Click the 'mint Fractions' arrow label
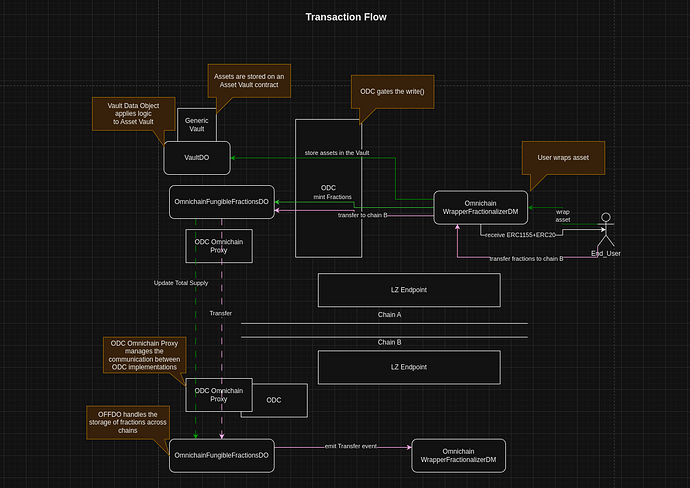690x488 pixels. click(333, 197)
